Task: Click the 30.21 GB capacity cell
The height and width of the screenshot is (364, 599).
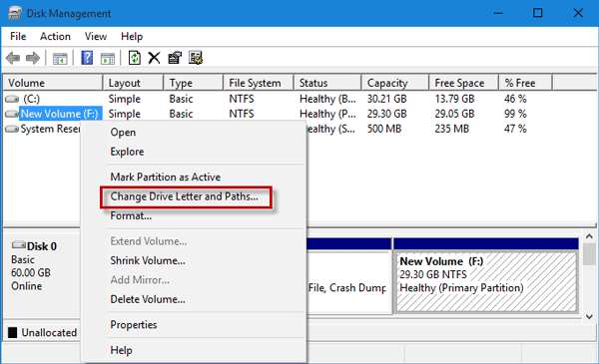Action: [x=387, y=99]
